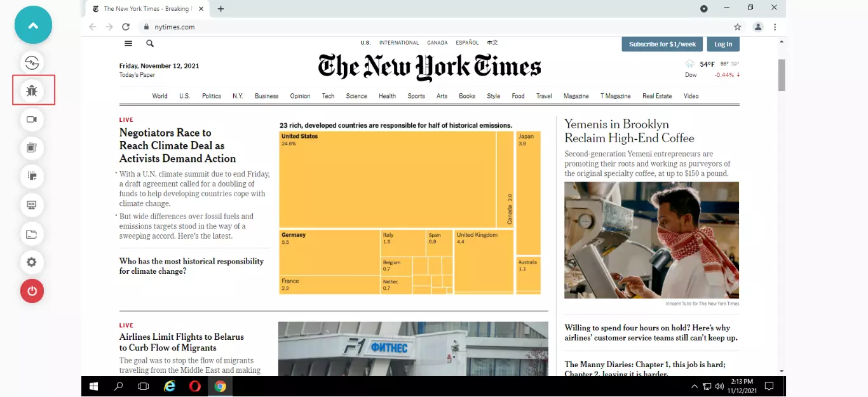Viewport: 868px width, 397px height.
Task: Open the Politics section tab
Action: (212, 96)
